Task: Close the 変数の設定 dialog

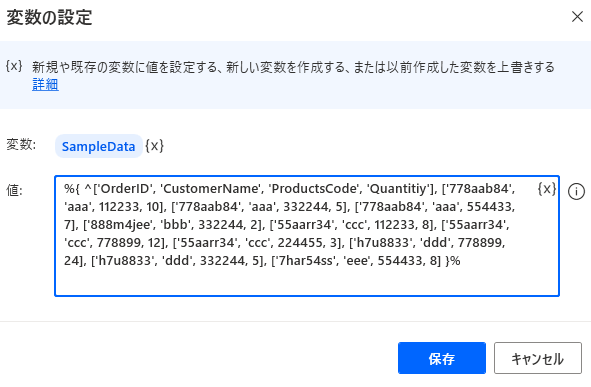Action: 577,17
